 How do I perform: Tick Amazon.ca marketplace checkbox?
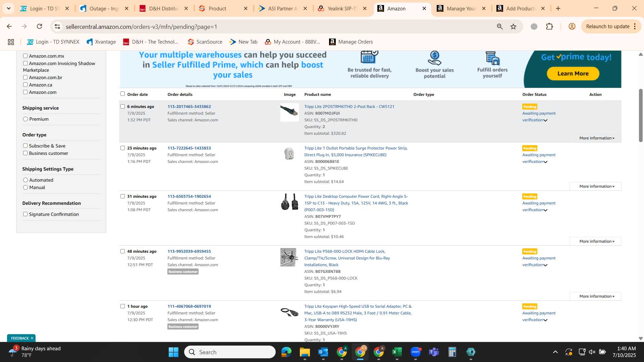[25, 85]
